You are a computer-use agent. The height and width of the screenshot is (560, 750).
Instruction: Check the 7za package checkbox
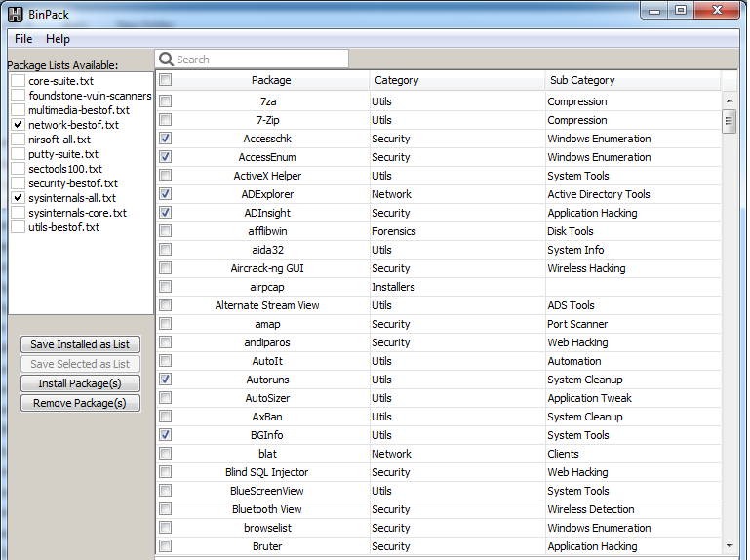pos(166,101)
